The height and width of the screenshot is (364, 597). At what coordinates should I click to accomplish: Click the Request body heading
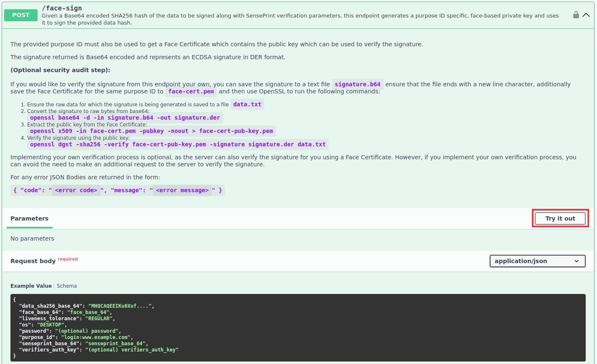[33, 261]
